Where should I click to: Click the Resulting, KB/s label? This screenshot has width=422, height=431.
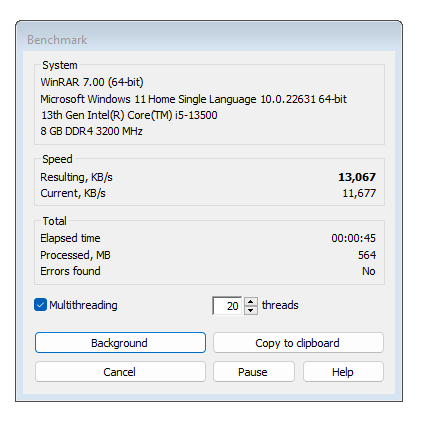(76, 177)
